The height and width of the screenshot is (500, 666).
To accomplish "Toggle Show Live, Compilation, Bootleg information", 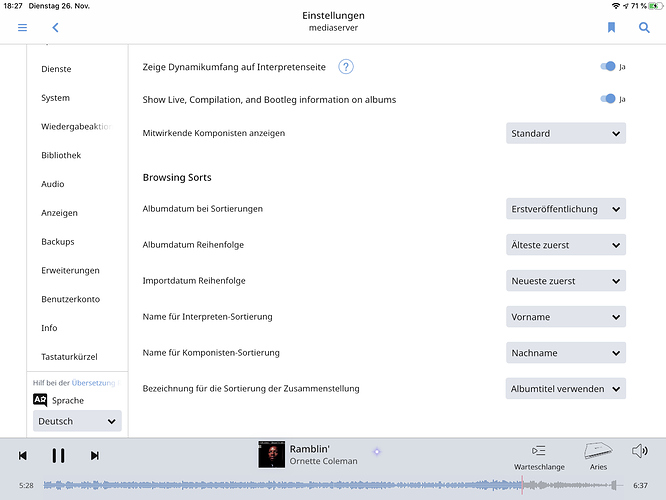I will (608, 99).
